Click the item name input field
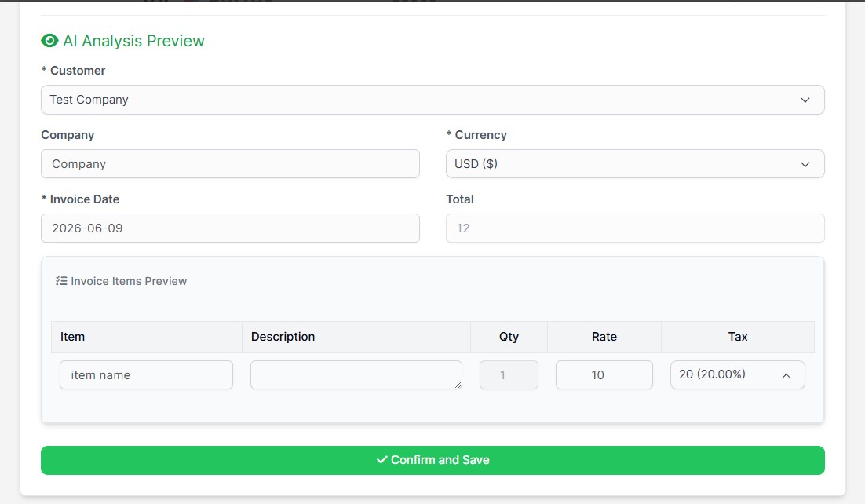865x504 pixels. pyautogui.click(x=146, y=374)
